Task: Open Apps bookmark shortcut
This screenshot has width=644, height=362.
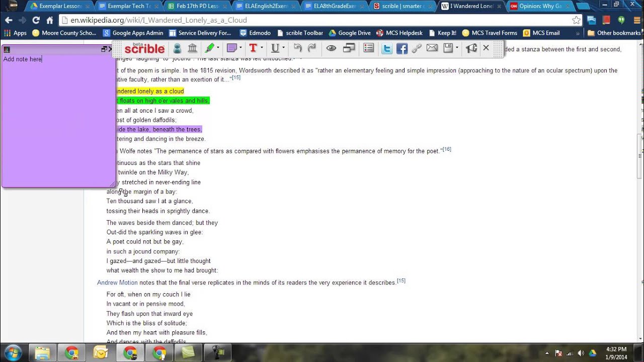Action: click(15, 33)
